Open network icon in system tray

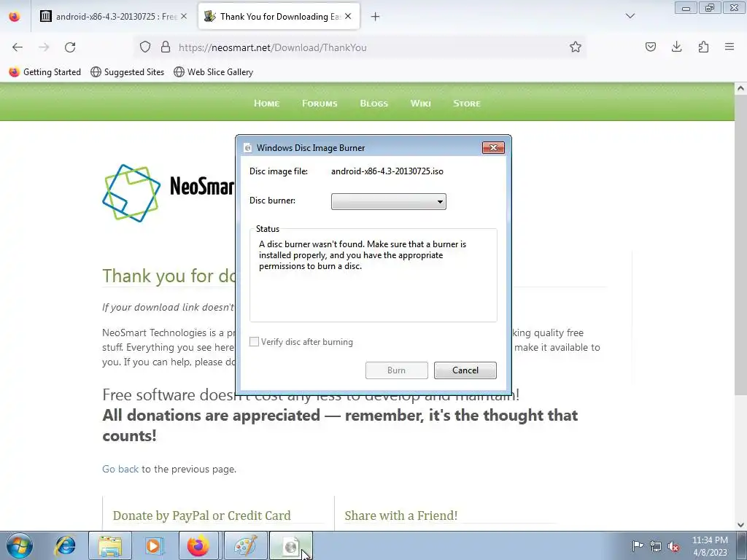click(656, 546)
